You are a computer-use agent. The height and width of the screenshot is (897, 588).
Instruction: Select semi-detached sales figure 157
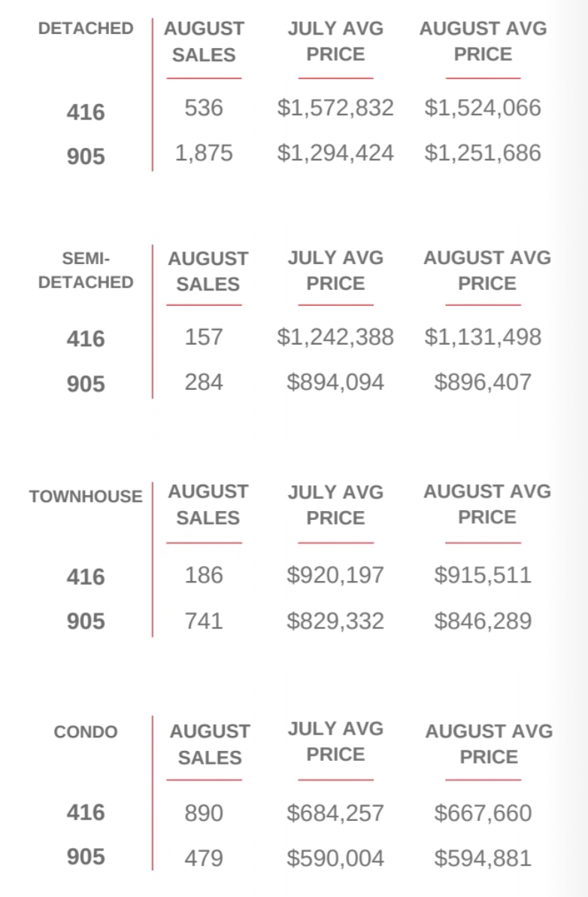(204, 337)
